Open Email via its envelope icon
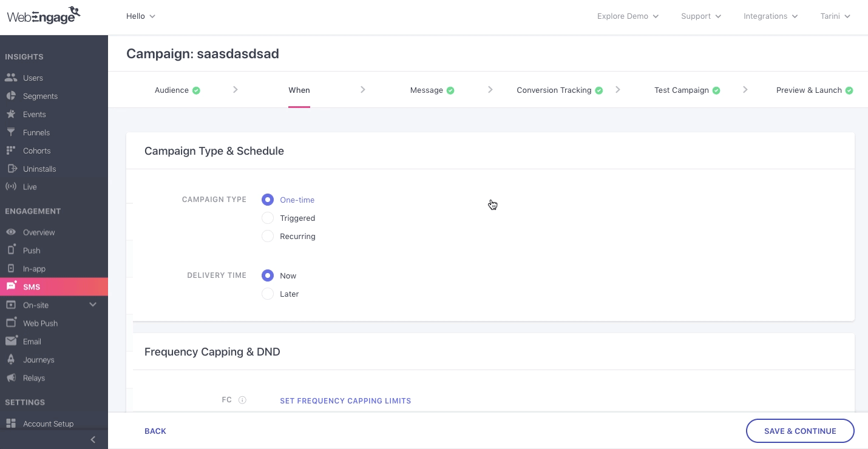 click(11, 342)
